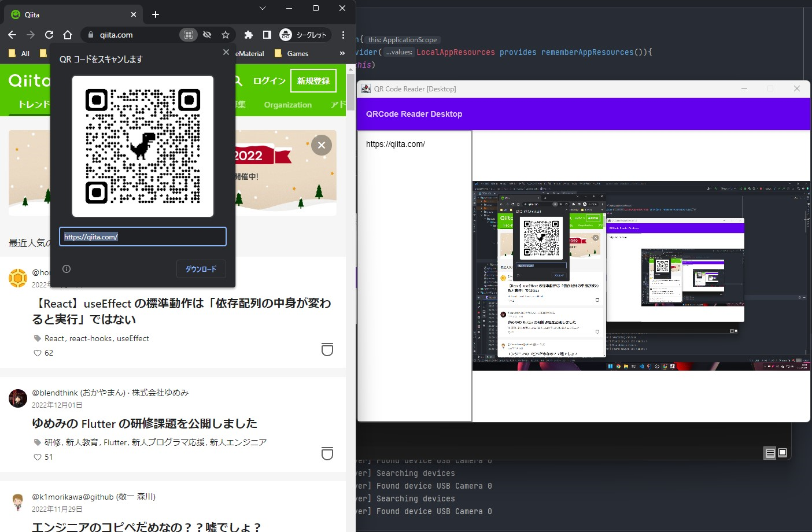Click the 新規登録 sign-up button
812x532 pixels.
tap(313, 81)
